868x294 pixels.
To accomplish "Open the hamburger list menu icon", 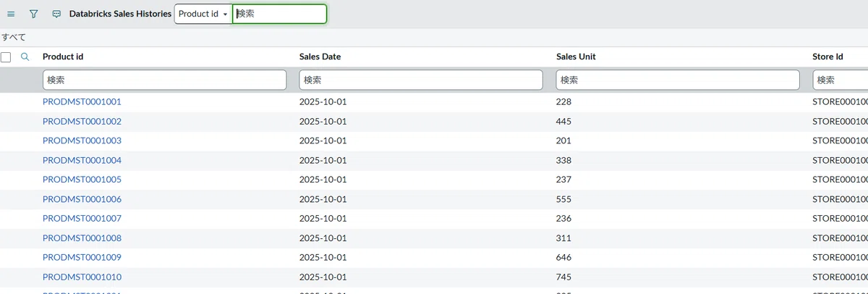I will (x=11, y=14).
